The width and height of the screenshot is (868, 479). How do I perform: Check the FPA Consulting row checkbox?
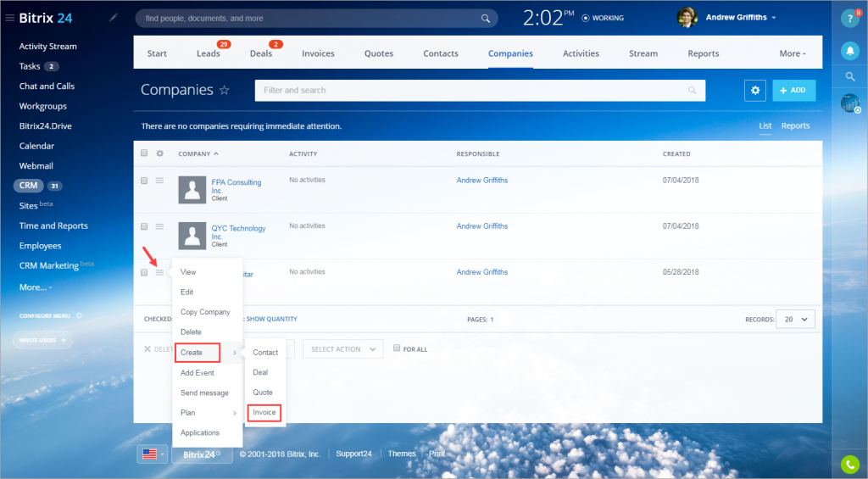144,181
